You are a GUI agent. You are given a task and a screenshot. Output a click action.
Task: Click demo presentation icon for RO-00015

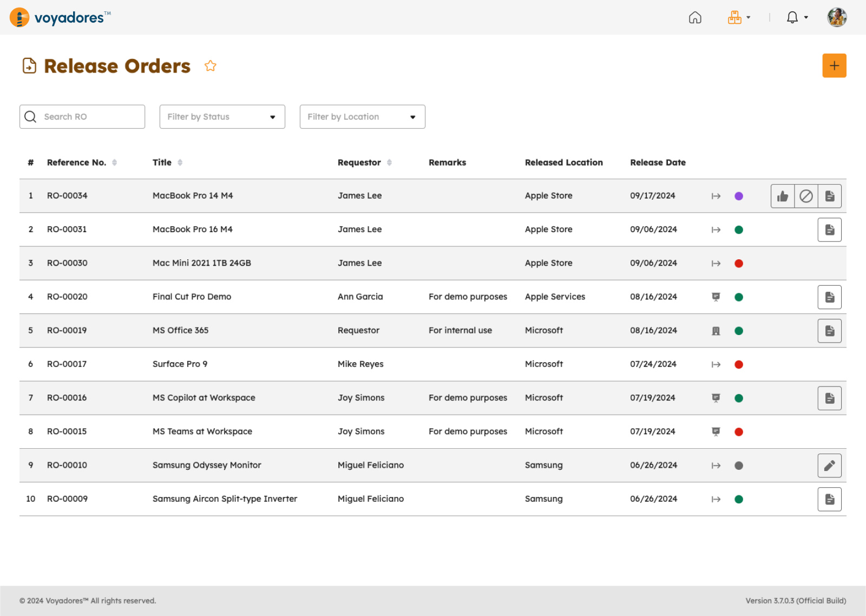[716, 431]
